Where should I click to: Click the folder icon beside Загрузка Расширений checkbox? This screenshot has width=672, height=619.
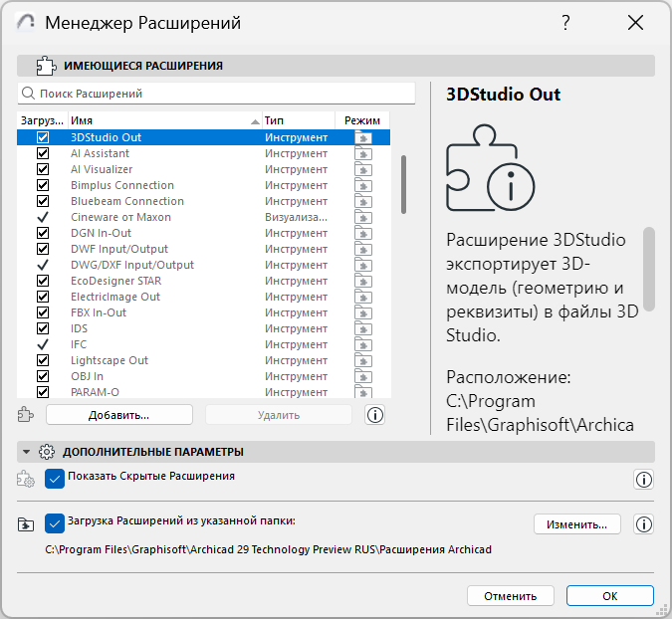pos(26,523)
